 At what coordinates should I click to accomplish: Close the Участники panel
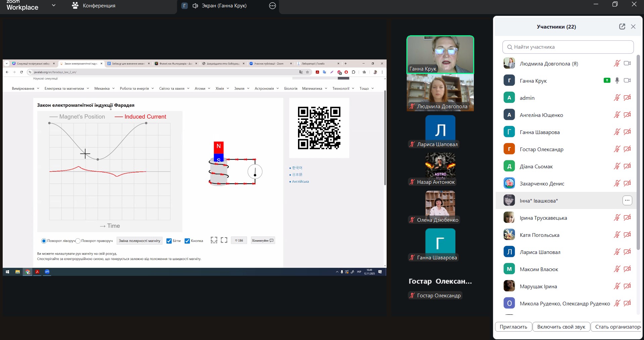[633, 27]
